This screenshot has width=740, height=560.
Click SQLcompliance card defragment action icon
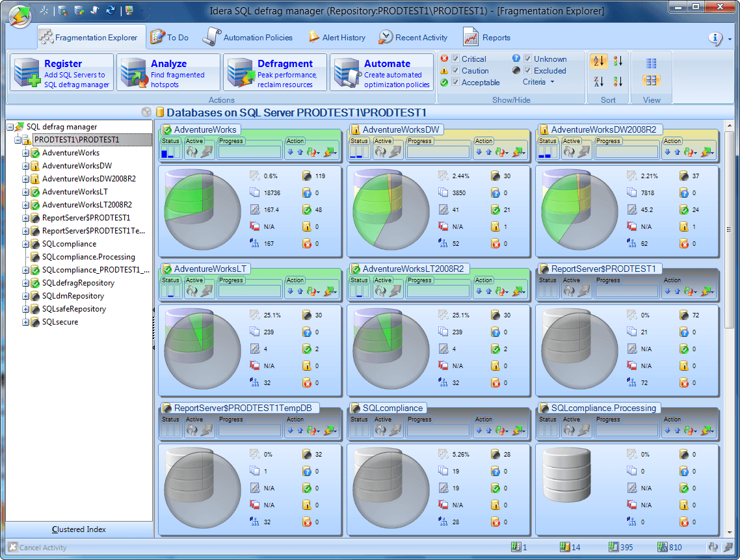coord(519,431)
